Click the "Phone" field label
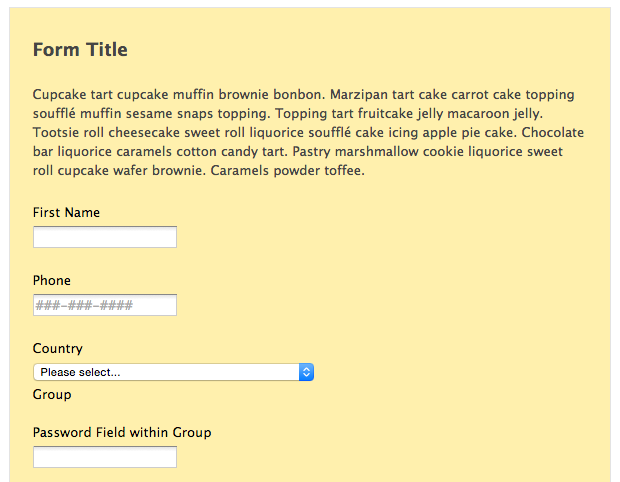Viewport: 620px width, 482px height. 52,280
